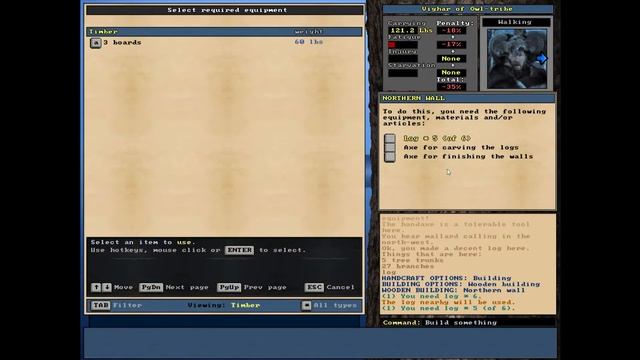The height and width of the screenshot is (360, 640).
Task: Click the '-17%' fatigue penalty value
Action: 451,44
